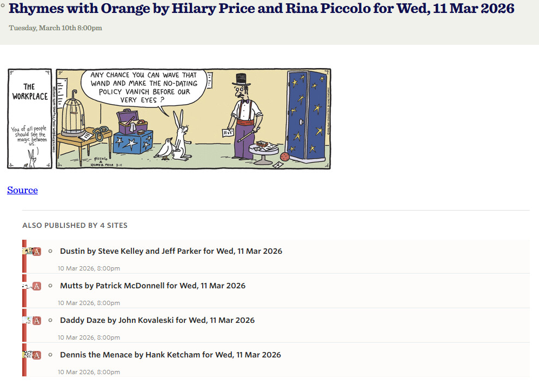Click the red A icon beside Dennis the Menace
Viewport: 539px width, 392px height.
pyautogui.click(x=37, y=355)
